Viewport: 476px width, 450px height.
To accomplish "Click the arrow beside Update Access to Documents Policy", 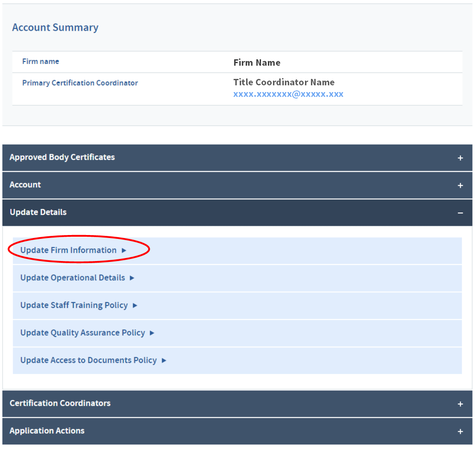I will [164, 360].
